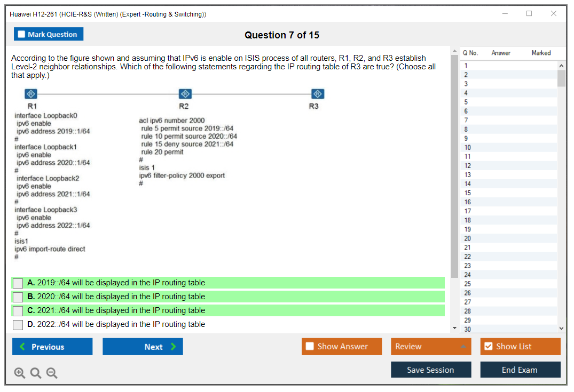Screen dimensions: 574x392
Task: Click the R3 router icon in diagram
Action: [317, 94]
